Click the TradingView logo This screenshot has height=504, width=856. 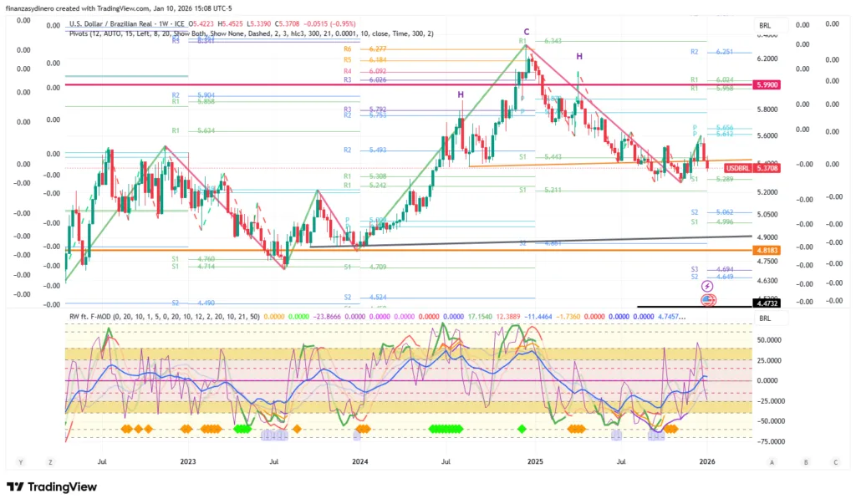point(52,487)
